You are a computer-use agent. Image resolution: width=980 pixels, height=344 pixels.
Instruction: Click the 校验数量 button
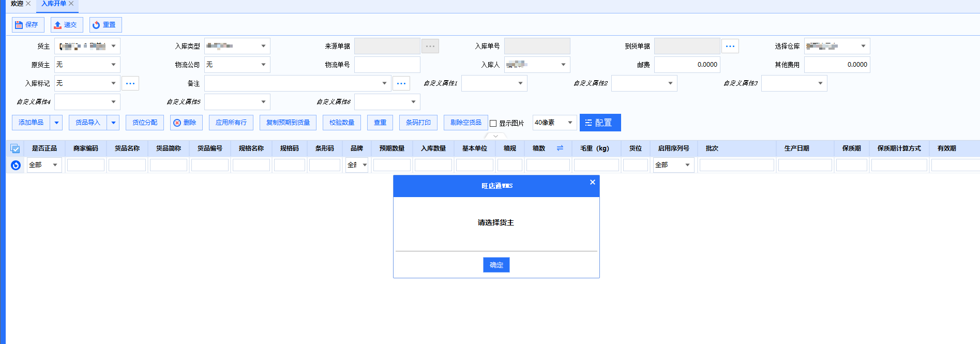pyautogui.click(x=342, y=123)
